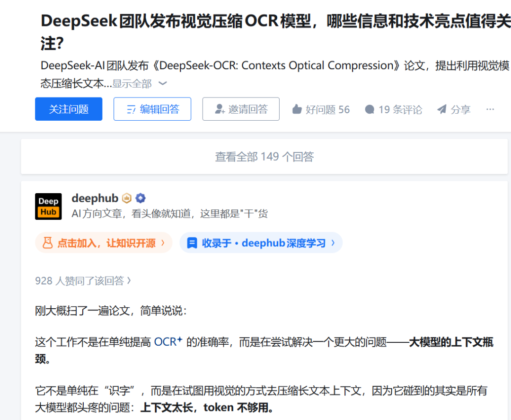Open the three-dot more options menu

click(490, 109)
